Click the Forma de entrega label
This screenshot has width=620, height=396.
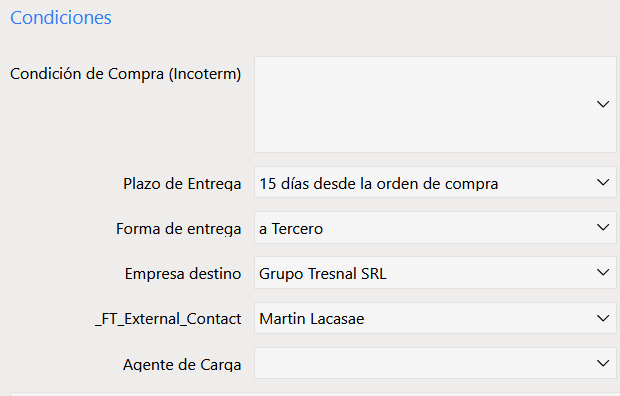[178, 229]
